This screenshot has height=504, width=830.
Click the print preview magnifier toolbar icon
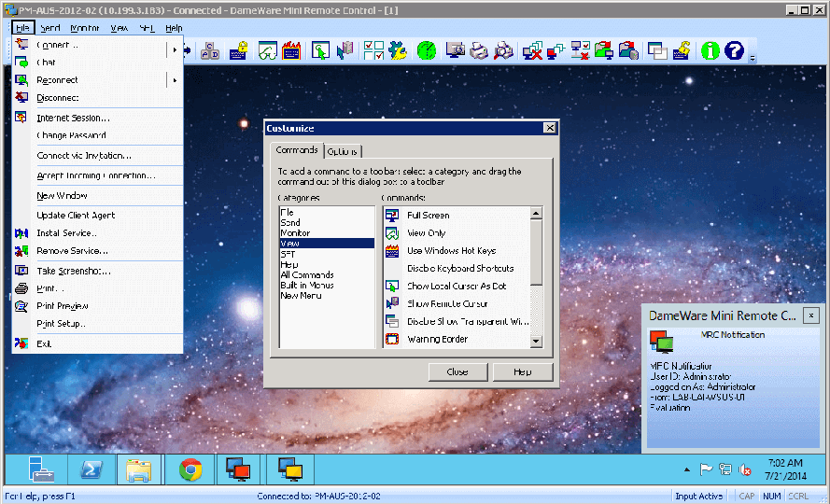[x=503, y=50]
